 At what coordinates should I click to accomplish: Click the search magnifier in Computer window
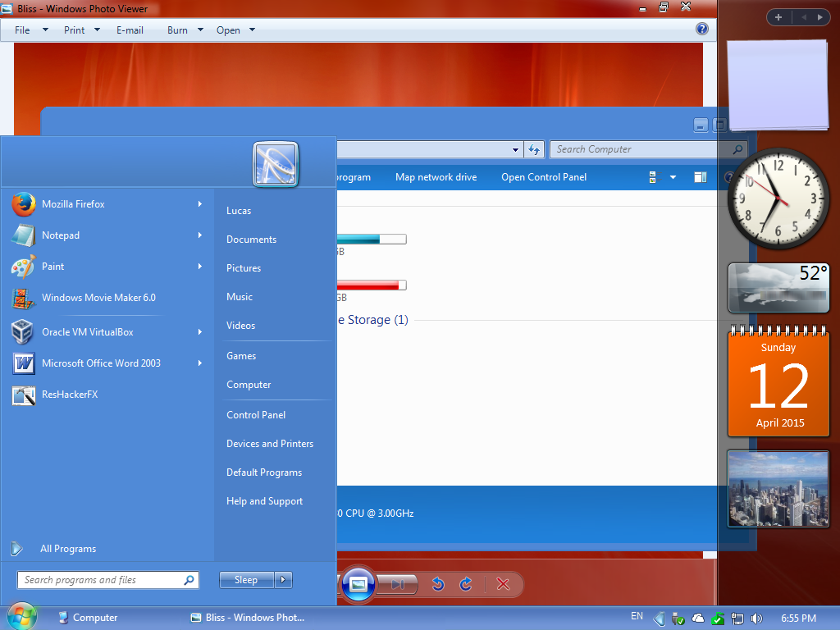click(737, 149)
